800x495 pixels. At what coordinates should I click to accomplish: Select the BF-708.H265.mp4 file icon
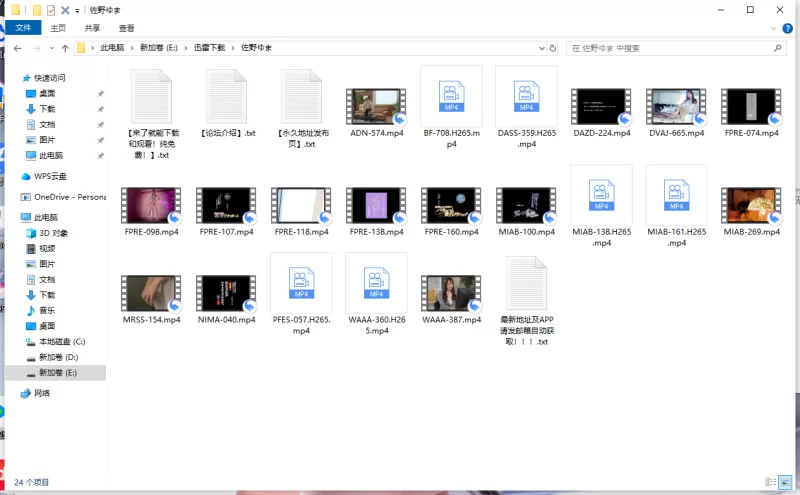[452, 107]
